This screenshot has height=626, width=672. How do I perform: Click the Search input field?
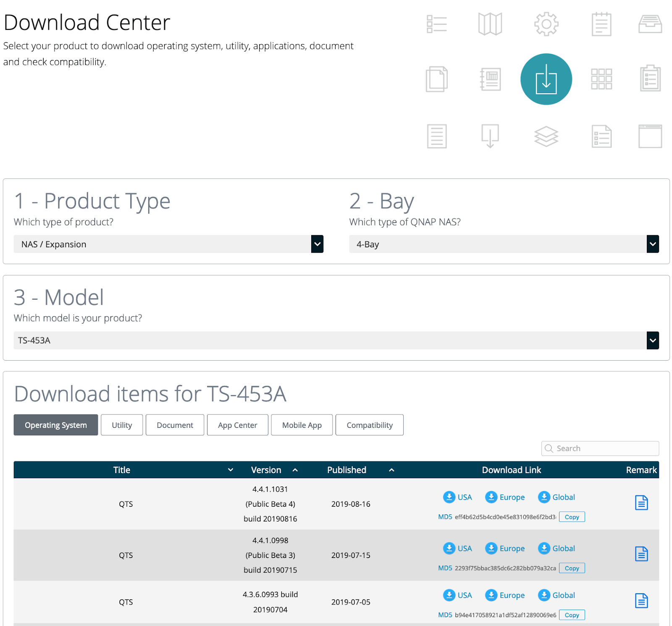(x=600, y=448)
